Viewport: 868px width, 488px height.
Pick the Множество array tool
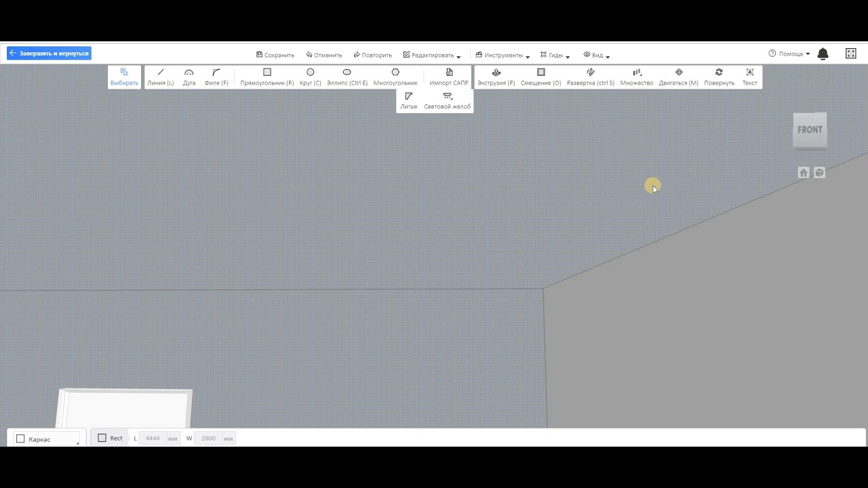637,77
